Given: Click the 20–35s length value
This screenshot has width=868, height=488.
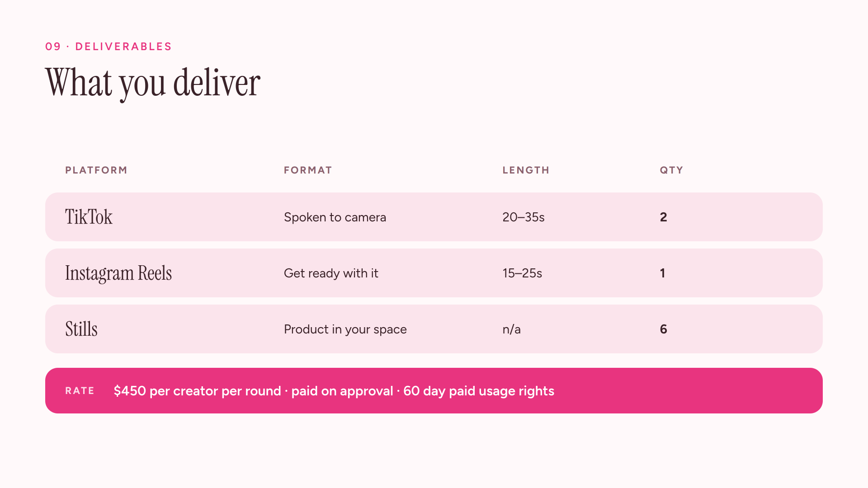Looking at the screenshot, I should [524, 217].
